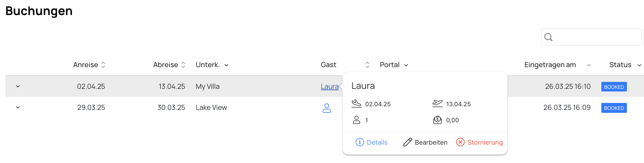
Task: Click the Stornierung button
Action: (479, 142)
